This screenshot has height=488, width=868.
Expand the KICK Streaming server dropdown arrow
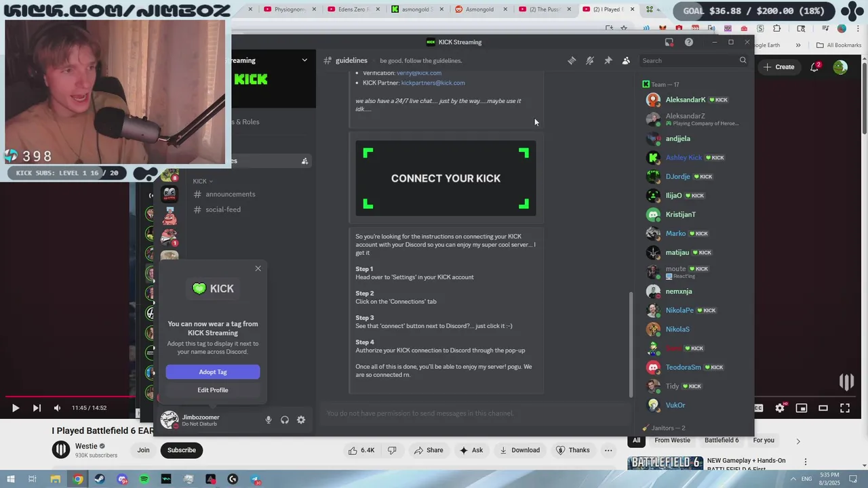coord(304,60)
